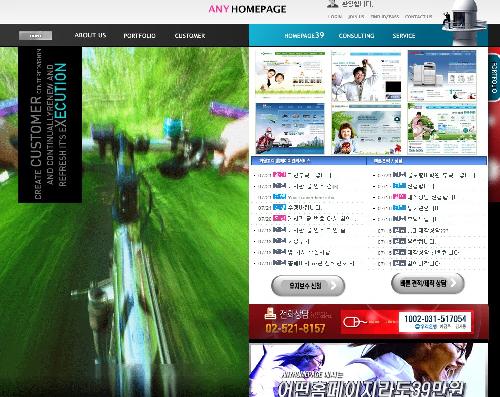The height and width of the screenshot is (397, 500).
Task: Open the children portfolio thumbnail
Action: 290,75
